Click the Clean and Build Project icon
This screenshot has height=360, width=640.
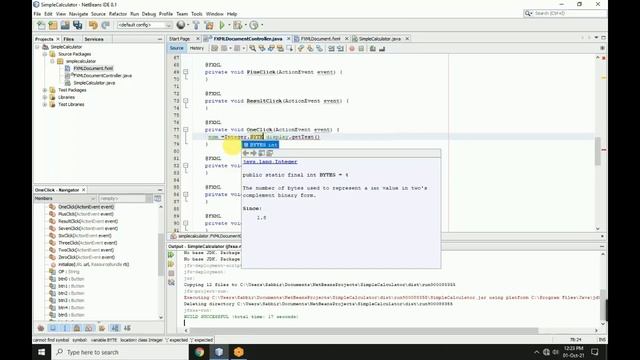pyautogui.click(x=209, y=25)
